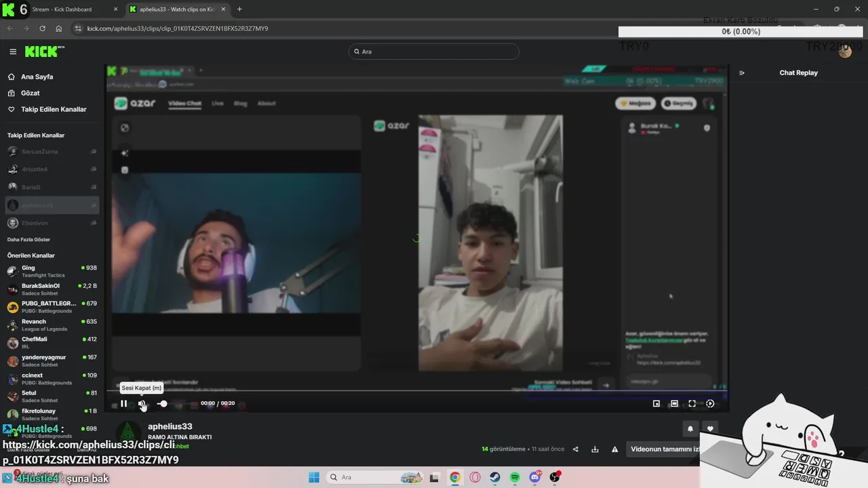Open BurakSakinOl recommended channel
Image resolution: width=868 pixels, height=488 pixels.
(x=52, y=289)
